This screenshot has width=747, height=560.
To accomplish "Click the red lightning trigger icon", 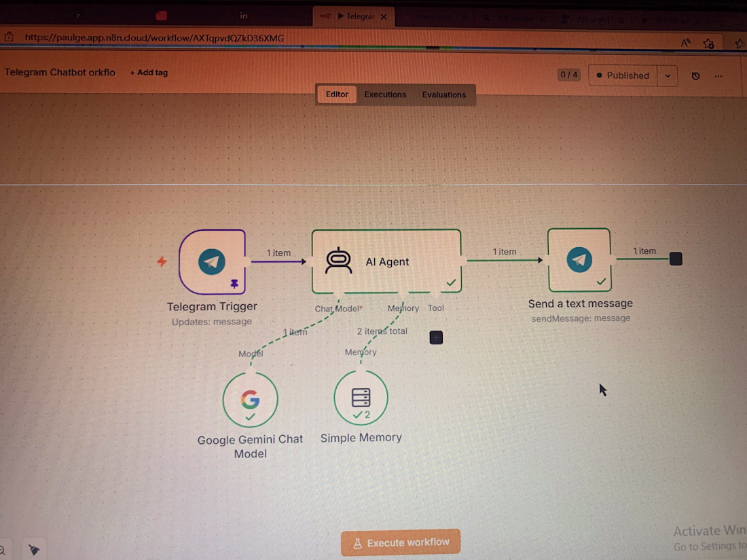I will pos(162,261).
